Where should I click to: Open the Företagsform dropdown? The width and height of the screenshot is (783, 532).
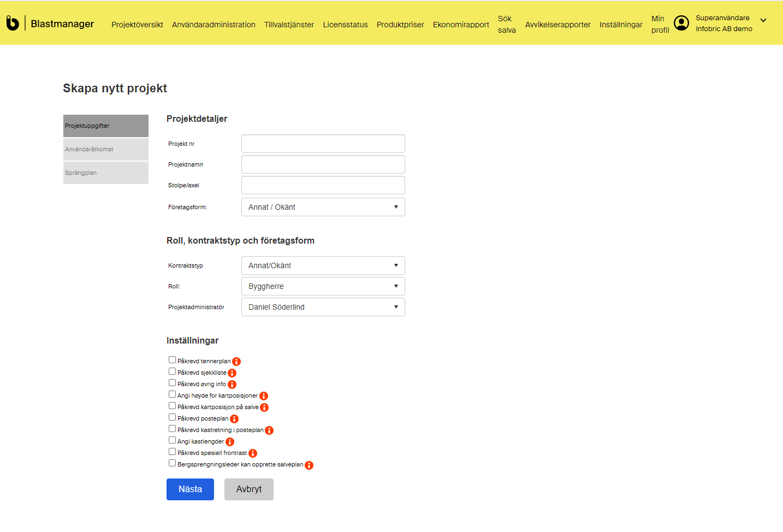point(323,207)
